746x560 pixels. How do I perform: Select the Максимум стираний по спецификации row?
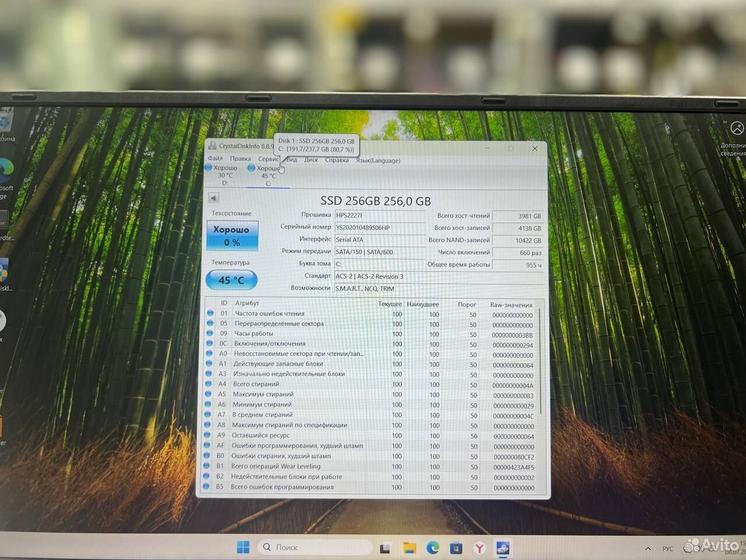click(370, 425)
